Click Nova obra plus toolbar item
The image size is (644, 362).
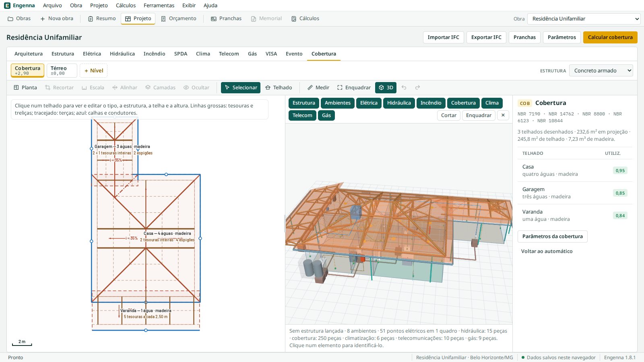point(57,19)
